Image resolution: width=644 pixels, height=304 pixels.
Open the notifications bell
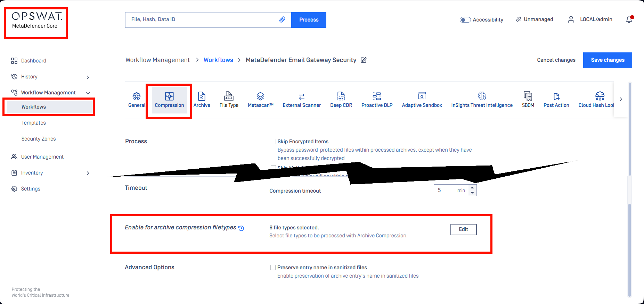tap(629, 20)
